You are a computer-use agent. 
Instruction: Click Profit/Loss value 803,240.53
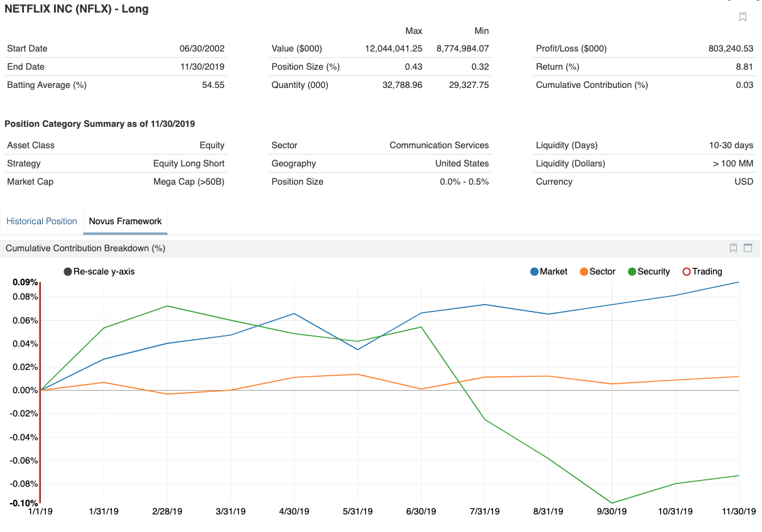[x=731, y=48]
